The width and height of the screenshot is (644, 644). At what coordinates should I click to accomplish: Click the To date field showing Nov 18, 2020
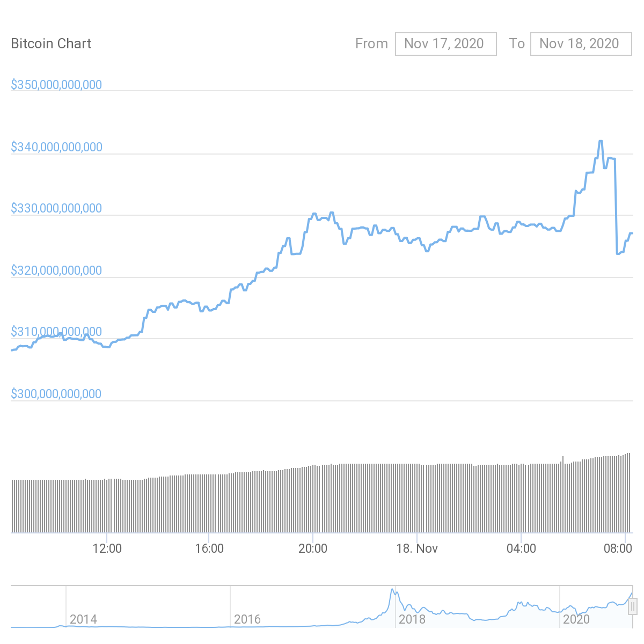point(581,43)
